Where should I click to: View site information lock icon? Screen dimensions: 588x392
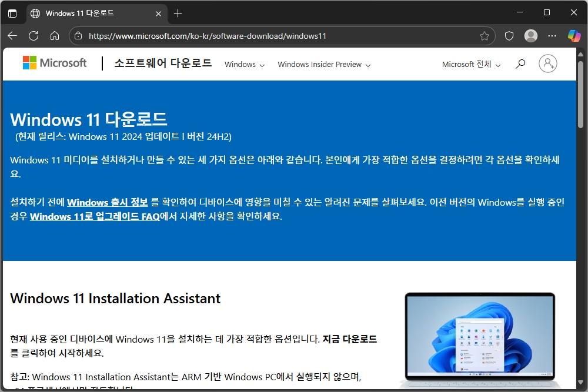[78, 36]
